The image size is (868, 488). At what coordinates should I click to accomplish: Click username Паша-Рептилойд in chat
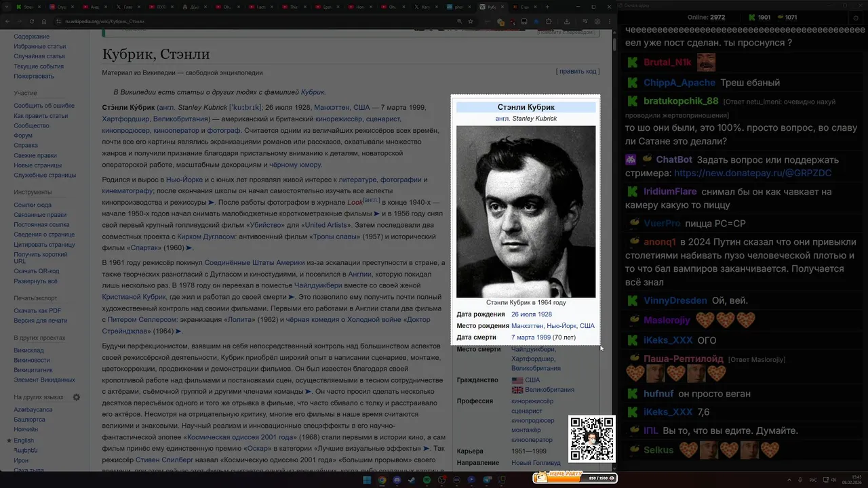[x=684, y=359]
